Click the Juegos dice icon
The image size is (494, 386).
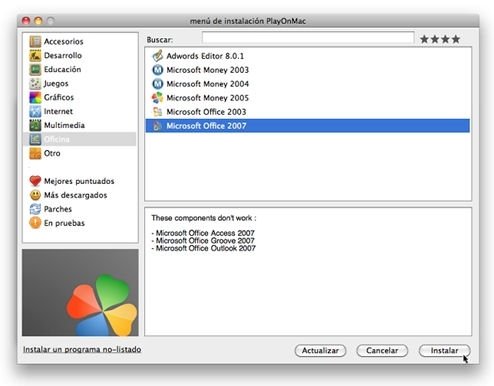pyautogui.click(x=35, y=83)
